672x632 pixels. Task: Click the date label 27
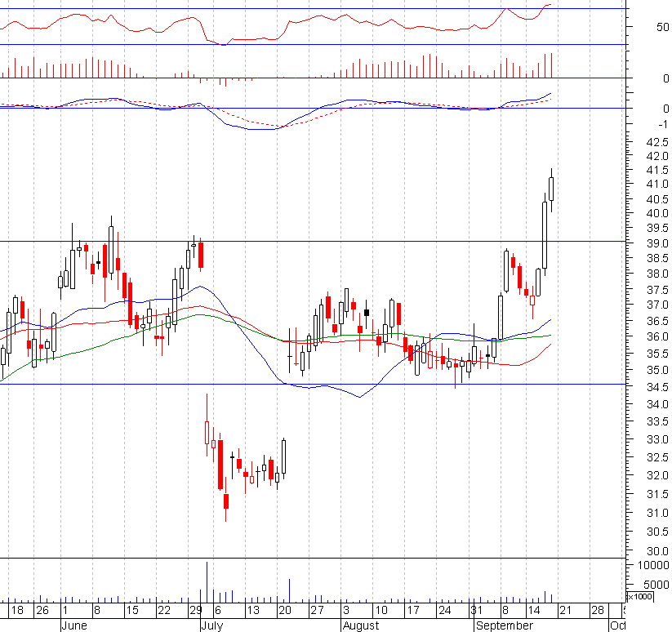coord(317,610)
